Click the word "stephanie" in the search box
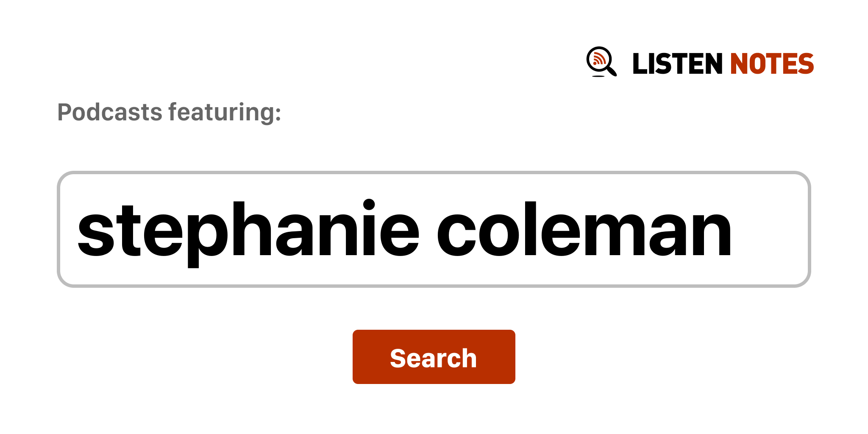 point(248,230)
